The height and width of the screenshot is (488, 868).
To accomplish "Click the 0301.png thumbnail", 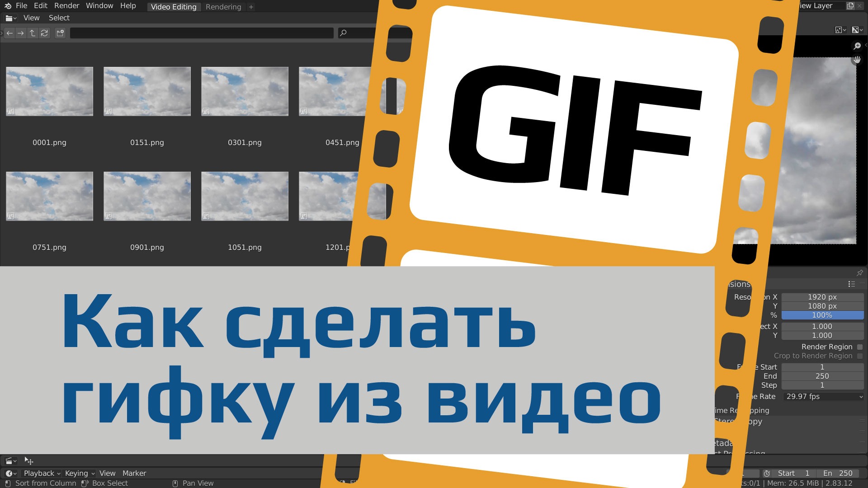I will click(245, 91).
